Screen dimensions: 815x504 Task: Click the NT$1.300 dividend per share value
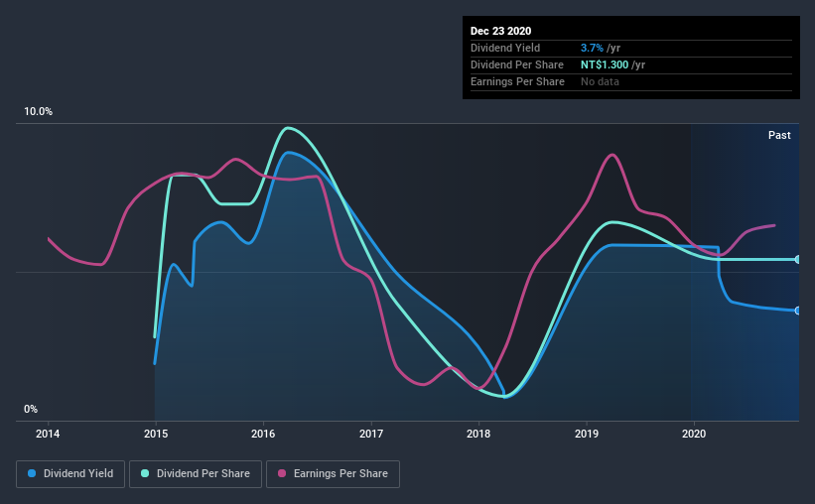pos(605,64)
